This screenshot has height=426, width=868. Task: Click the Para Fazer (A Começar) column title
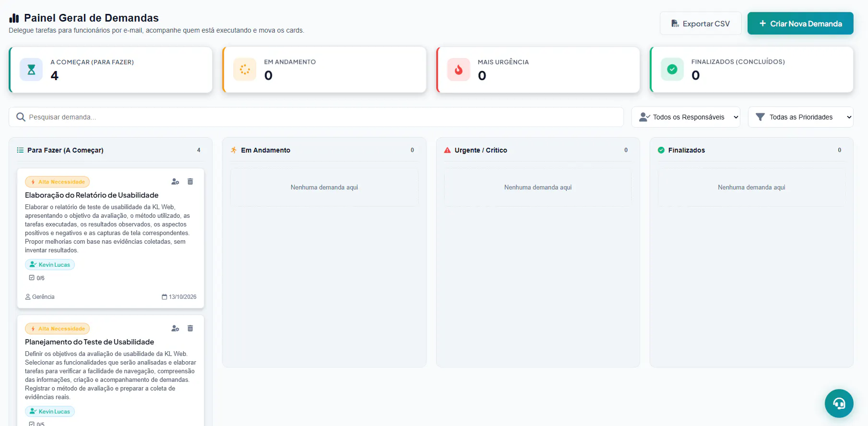point(65,150)
